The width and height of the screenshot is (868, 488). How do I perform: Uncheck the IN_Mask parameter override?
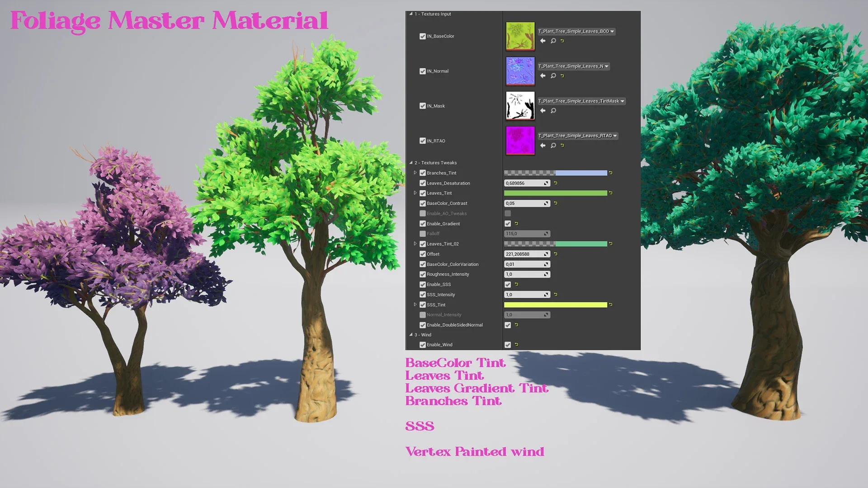pyautogui.click(x=422, y=106)
